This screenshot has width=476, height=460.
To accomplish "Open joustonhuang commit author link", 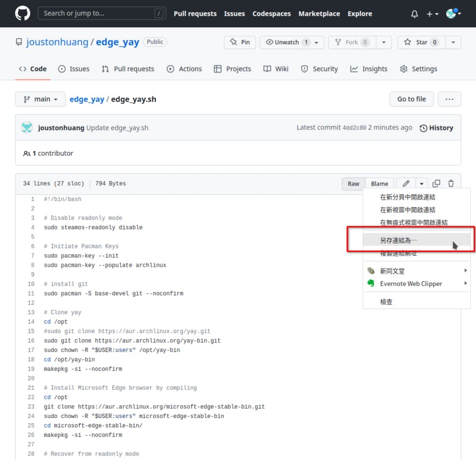I will tap(61, 128).
